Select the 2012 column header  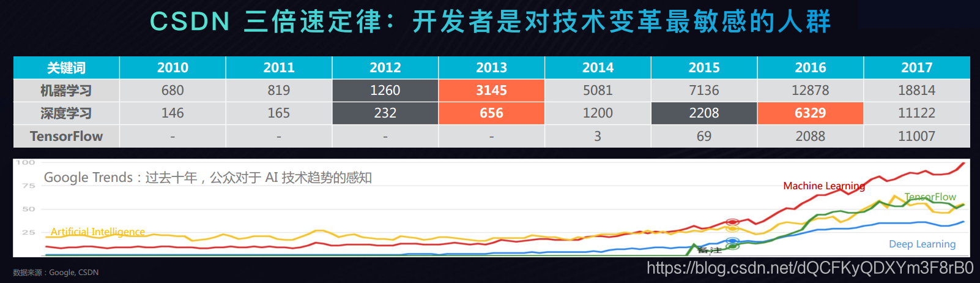click(x=385, y=67)
